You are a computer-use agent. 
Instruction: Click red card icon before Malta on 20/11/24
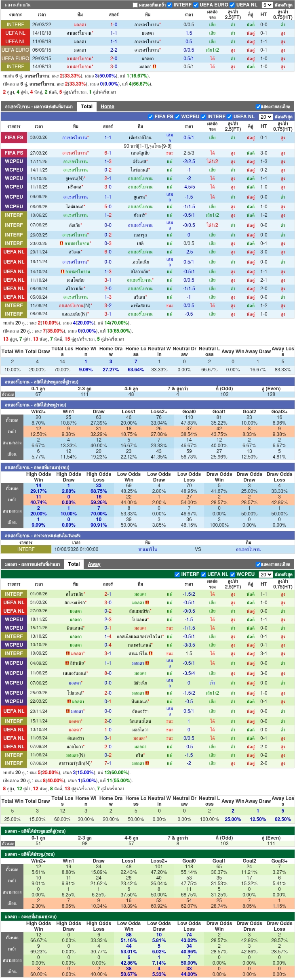click(68, 711)
